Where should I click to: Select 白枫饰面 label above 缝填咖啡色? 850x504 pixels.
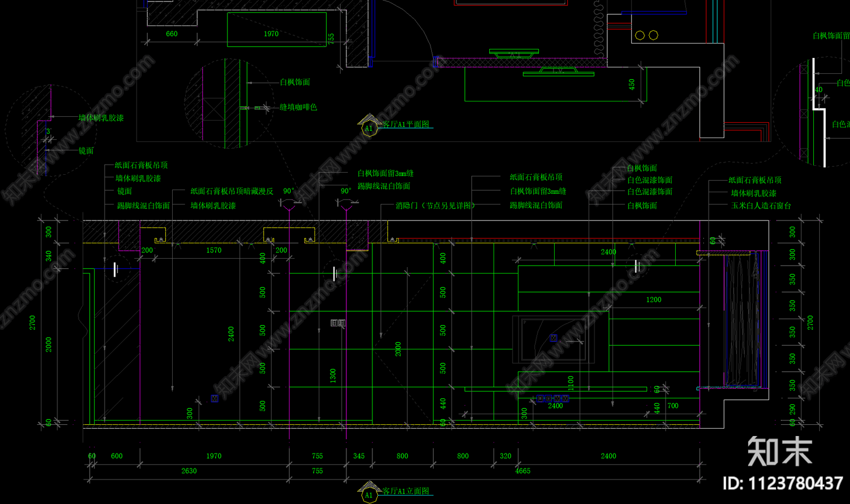point(295,82)
